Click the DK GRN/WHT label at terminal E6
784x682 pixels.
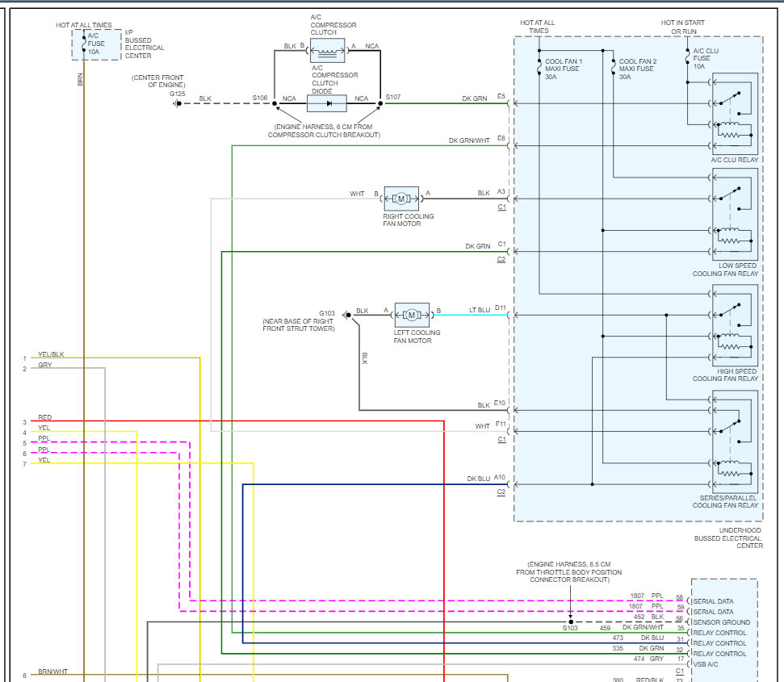click(x=469, y=140)
